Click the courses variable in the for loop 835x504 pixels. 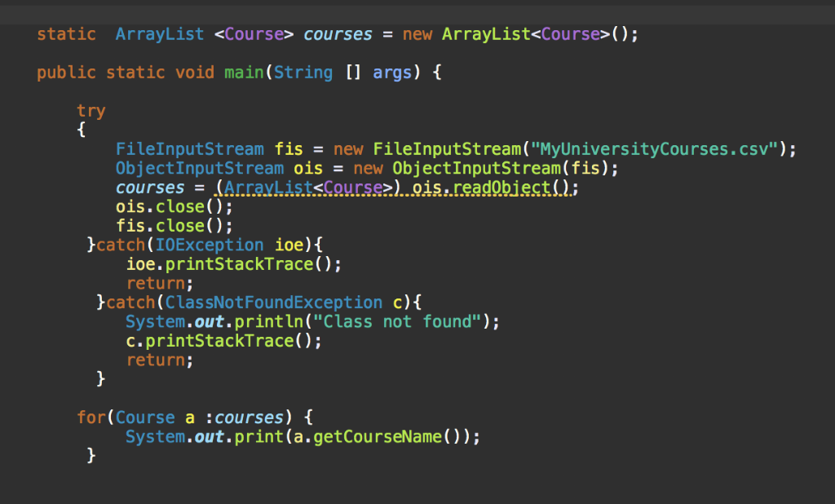point(249,418)
